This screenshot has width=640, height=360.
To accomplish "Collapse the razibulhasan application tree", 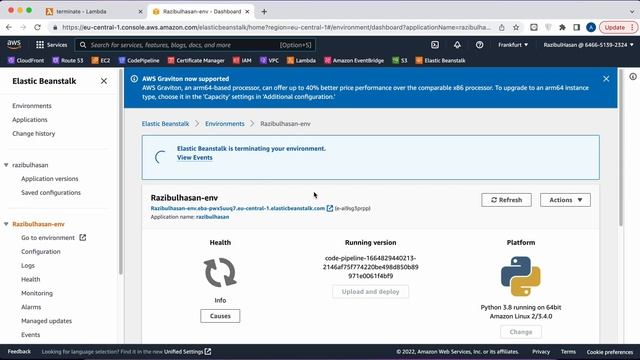I will pos(6,165).
